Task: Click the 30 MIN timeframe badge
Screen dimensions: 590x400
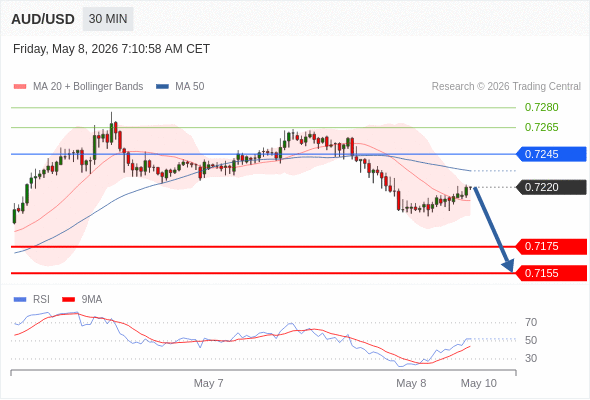Action: (x=108, y=19)
